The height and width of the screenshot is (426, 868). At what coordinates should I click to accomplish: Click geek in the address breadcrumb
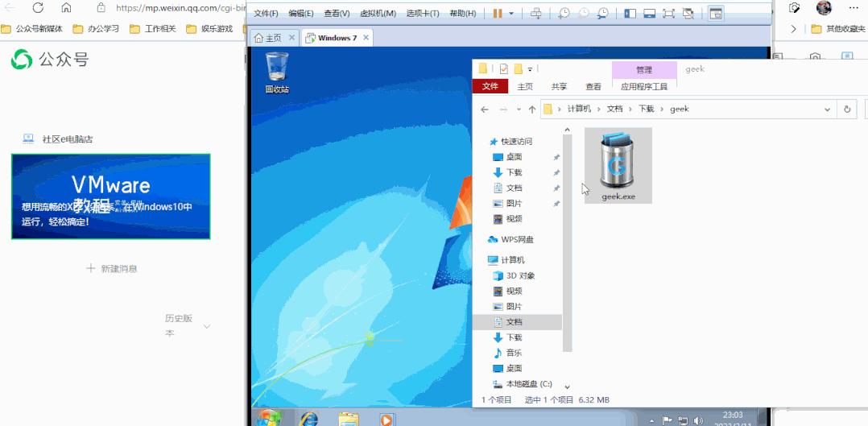(680, 110)
